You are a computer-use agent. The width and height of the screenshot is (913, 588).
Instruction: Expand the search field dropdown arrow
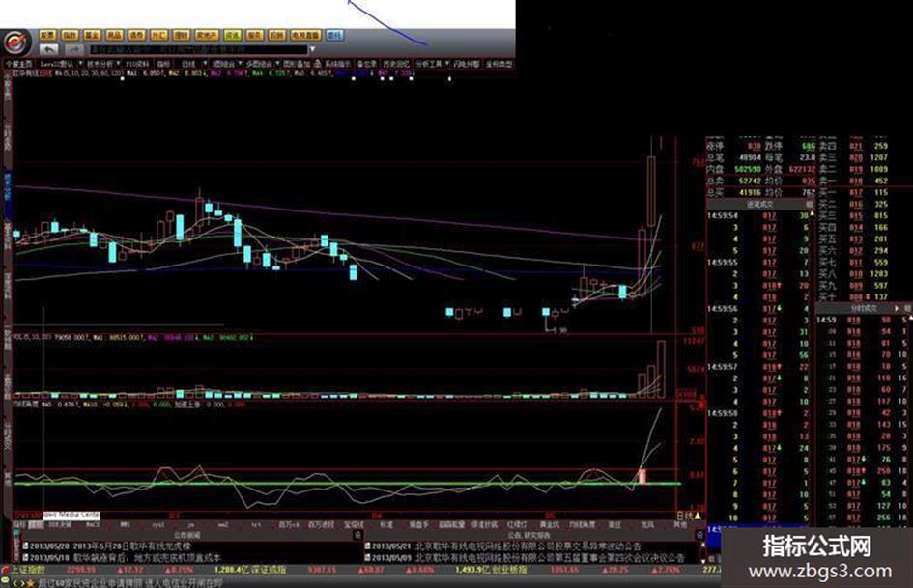pos(313,49)
